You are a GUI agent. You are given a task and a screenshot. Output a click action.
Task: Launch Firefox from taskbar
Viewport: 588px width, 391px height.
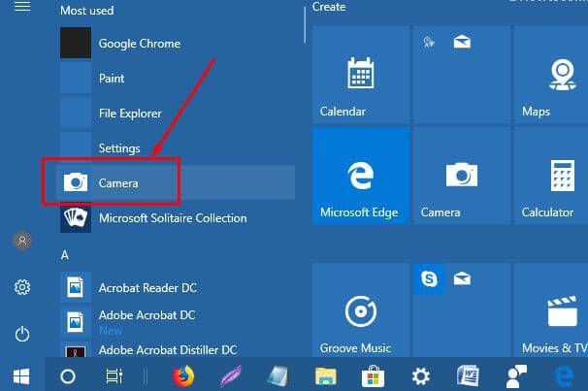183,376
